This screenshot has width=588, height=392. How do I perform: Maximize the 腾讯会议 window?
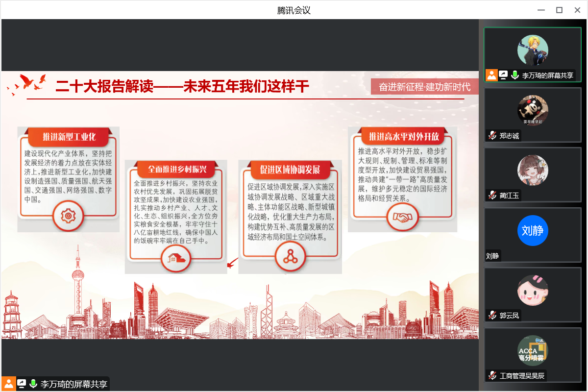[x=559, y=10]
